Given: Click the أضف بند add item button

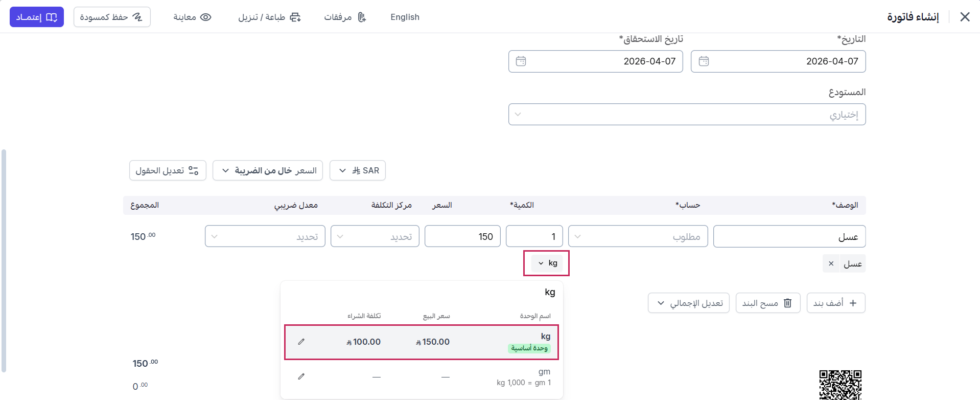Looking at the screenshot, I should tap(836, 303).
